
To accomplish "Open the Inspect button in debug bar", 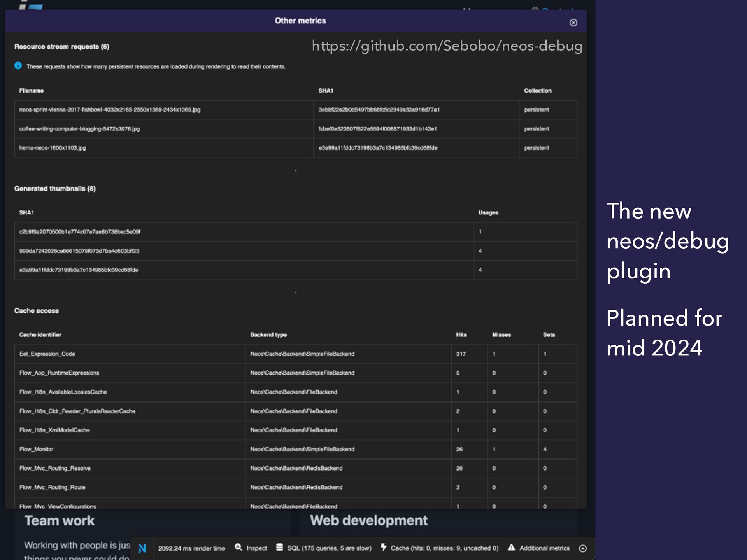I will (251, 548).
